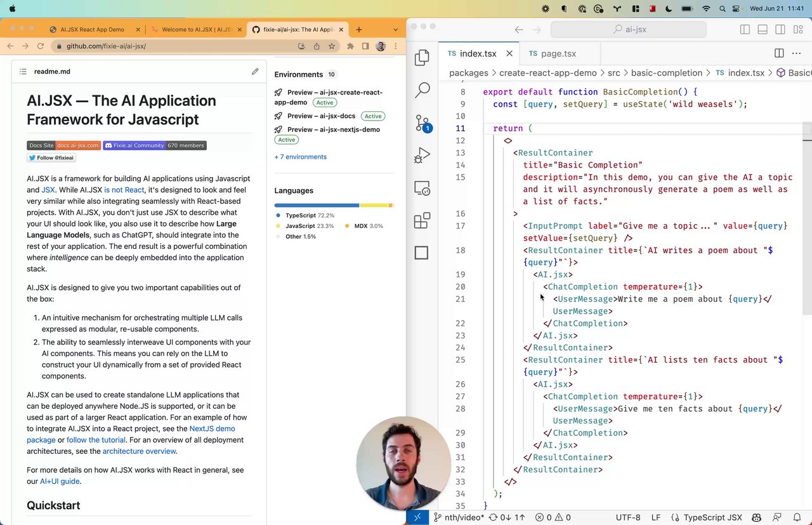
Task: Click the 'Follow @fixieai' Twitter badge
Action: 51,157
